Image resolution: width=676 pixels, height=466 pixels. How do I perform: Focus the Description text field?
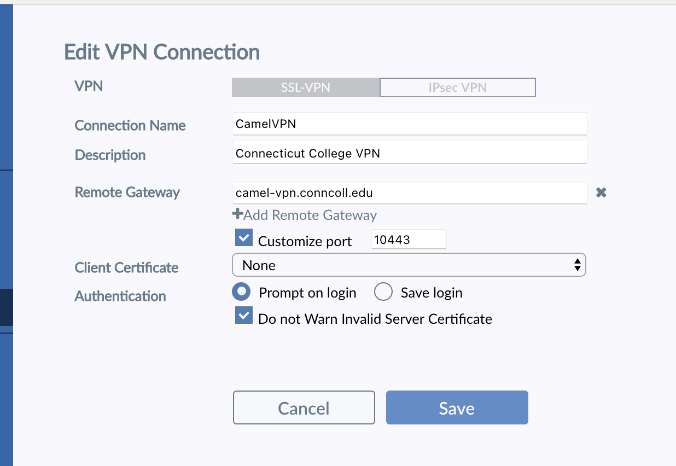pyautogui.click(x=408, y=153)
